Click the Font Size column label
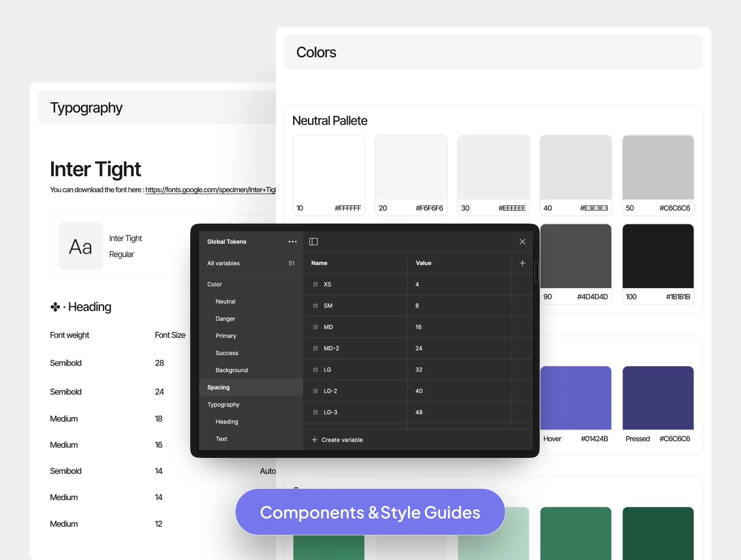 click(170, 335)
